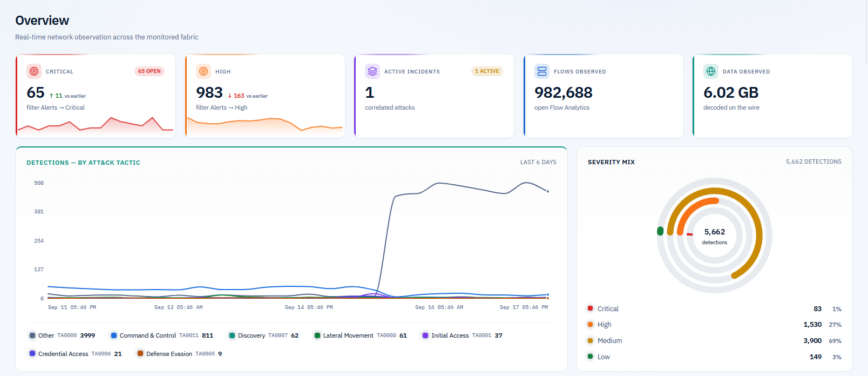Click the LAST 6 DAYS label
The width and height of the screenshot is (868, 376).
pos(538,162)
